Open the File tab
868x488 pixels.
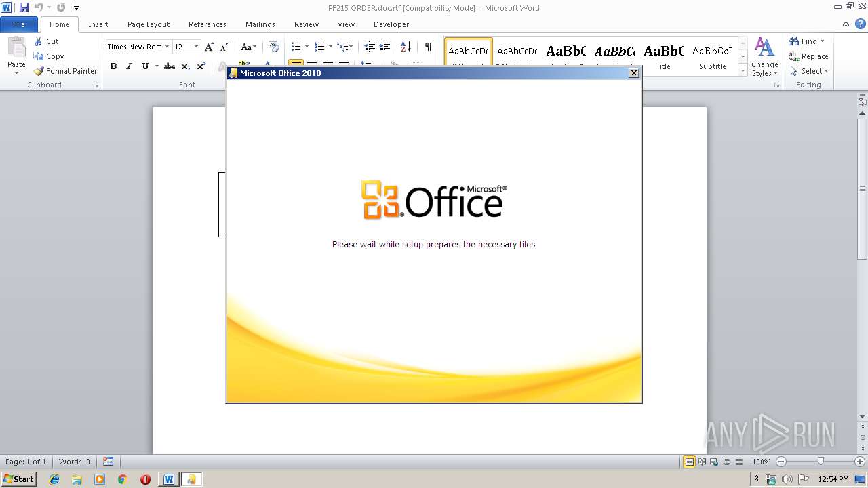coord(19,24)
